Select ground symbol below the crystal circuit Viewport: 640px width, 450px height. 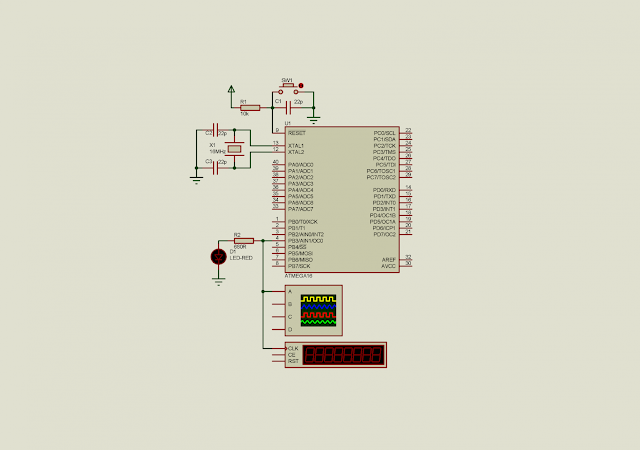(196, 180)
